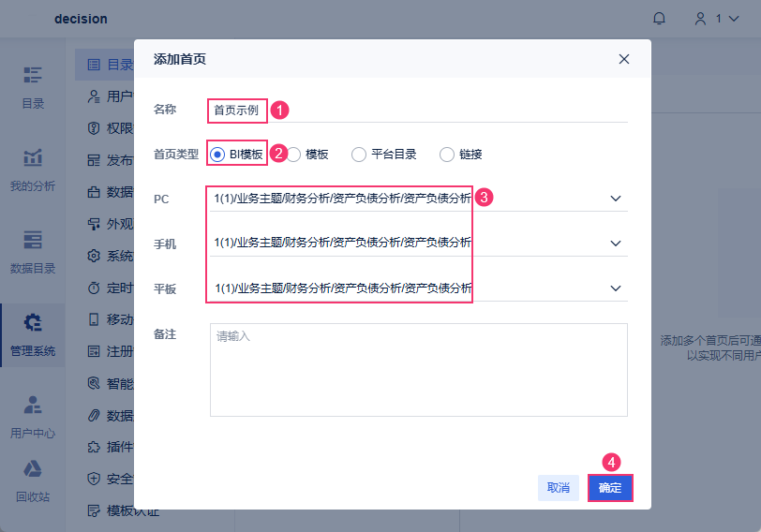This screenshot has height=532, width=761.
Task: Click the 用户 person icon in management menu
Action: 94,96
